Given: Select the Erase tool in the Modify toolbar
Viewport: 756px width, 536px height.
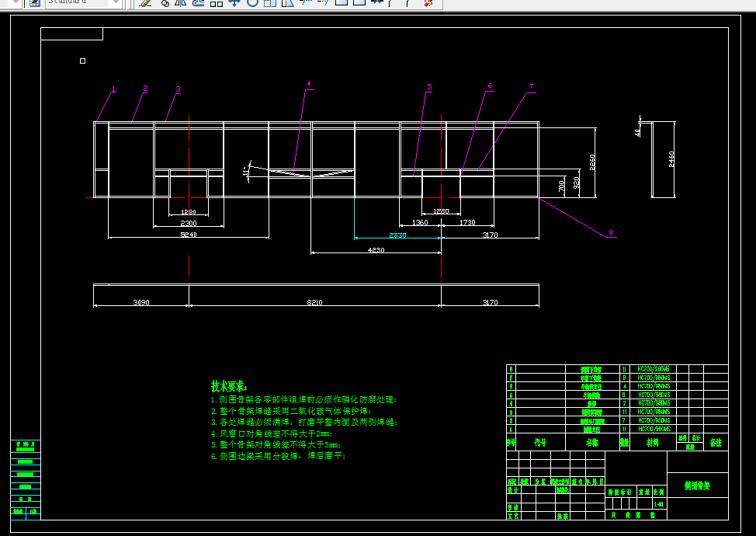Looking at the screenshot, I should (145, 2).
